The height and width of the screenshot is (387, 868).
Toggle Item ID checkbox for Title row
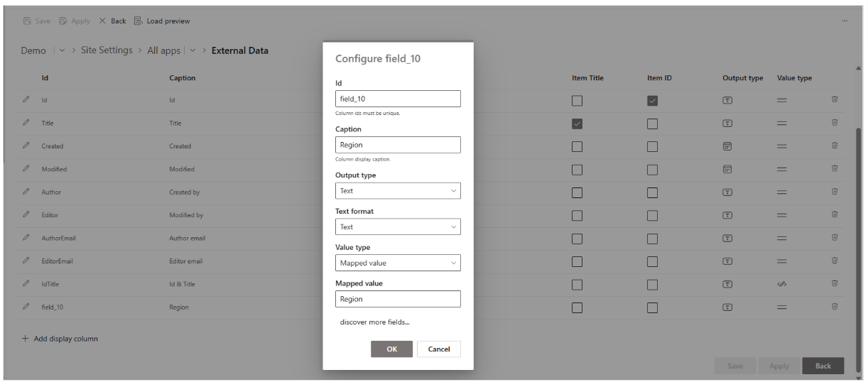click(x=652, y=124)
